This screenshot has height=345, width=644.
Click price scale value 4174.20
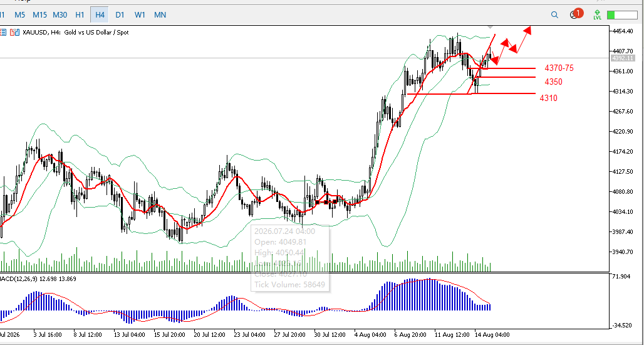pos(623,152)
